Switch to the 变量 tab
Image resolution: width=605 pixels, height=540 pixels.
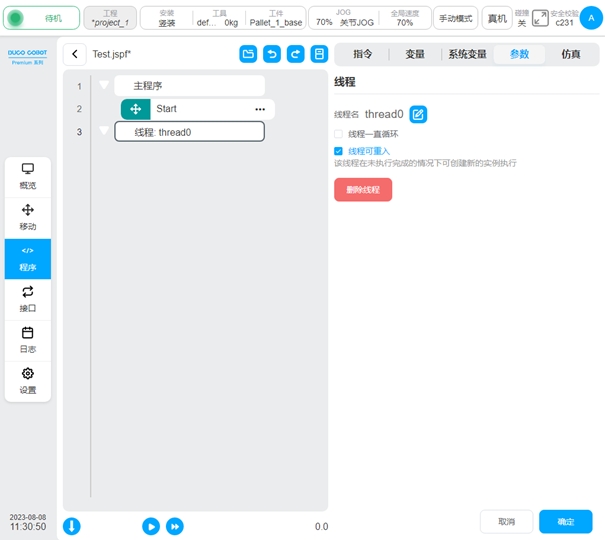tap(414, 55)
